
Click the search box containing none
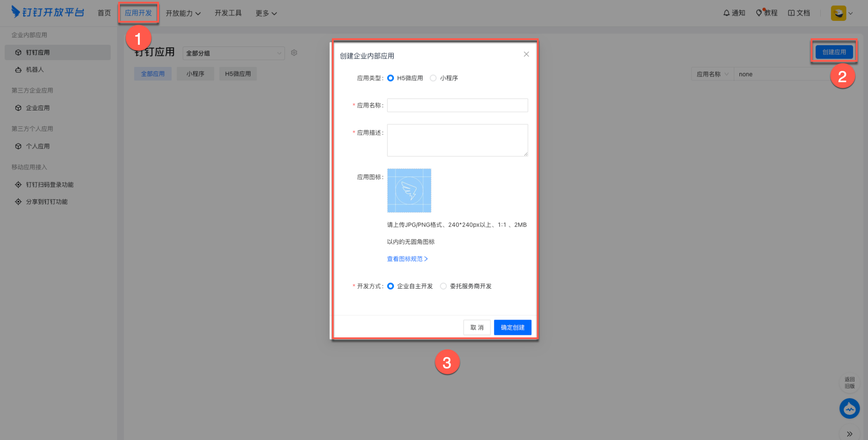(782, 74)
